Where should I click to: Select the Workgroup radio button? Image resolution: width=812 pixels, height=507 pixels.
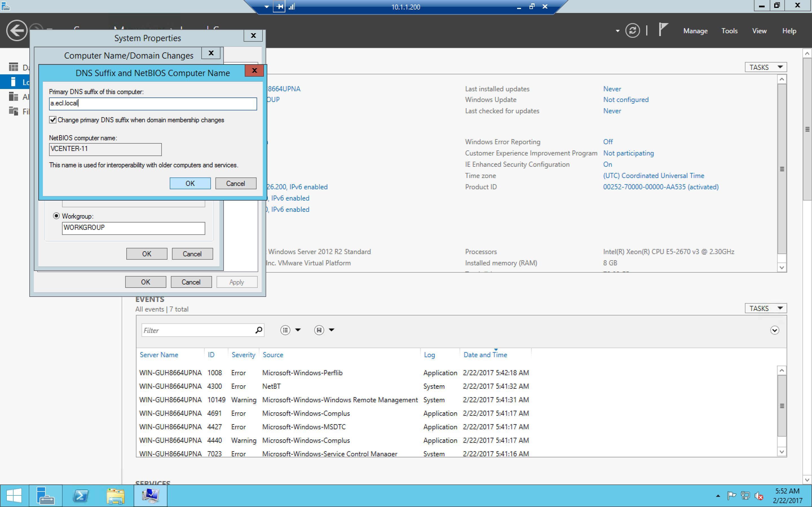pos(56,216)
